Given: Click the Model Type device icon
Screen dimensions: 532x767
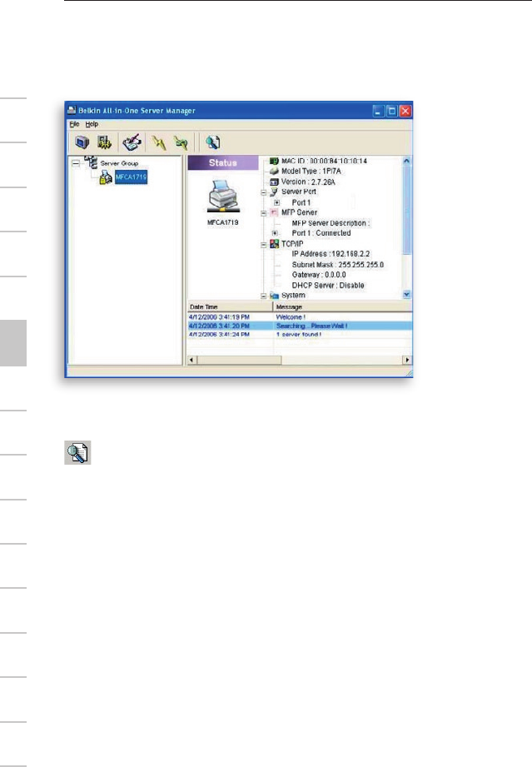Looking at the screenshot, I should tap(274, 172).
